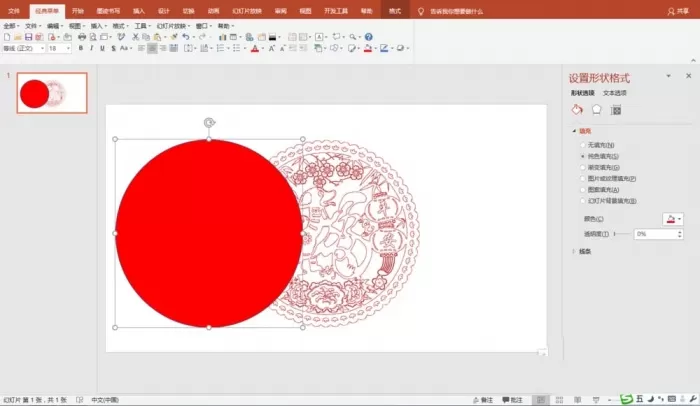The width and height of the screenshot is (700, 406).
Task: Click the Italic I button
Action: tap(92, 48)
